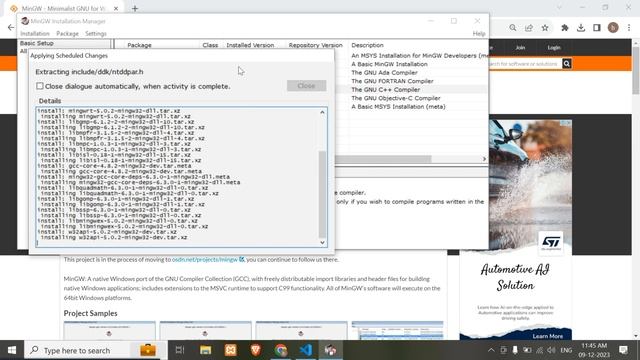Click the share page icon in the address bar
Screen dimensions: 640x360
[x=529, y=27]
